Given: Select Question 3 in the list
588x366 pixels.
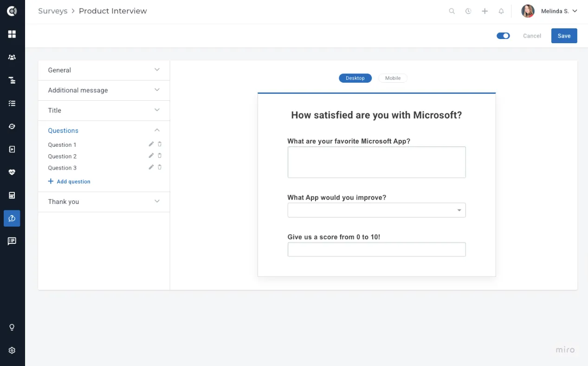Looking at the screenshot, I should [x=62, y=168].
